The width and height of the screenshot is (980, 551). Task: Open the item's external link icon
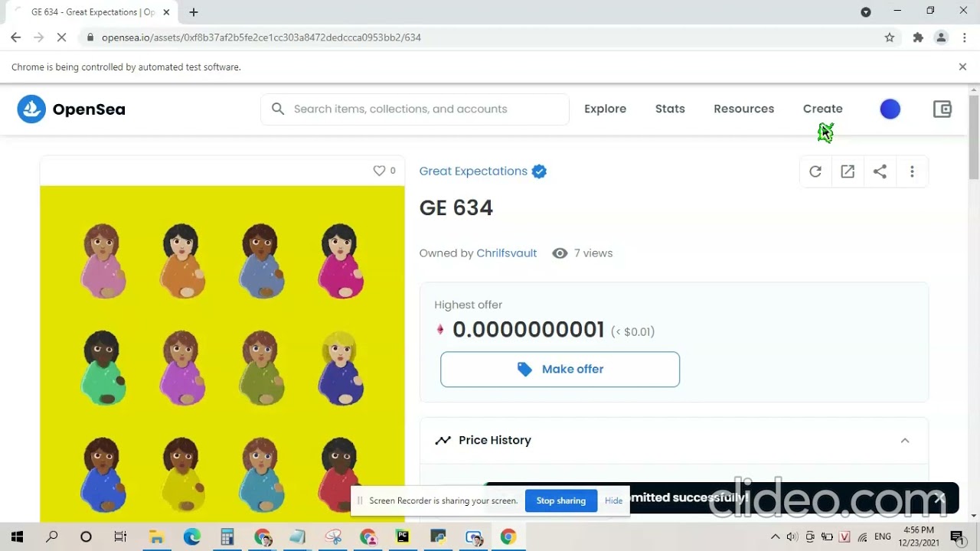click(x=848, y=172)
